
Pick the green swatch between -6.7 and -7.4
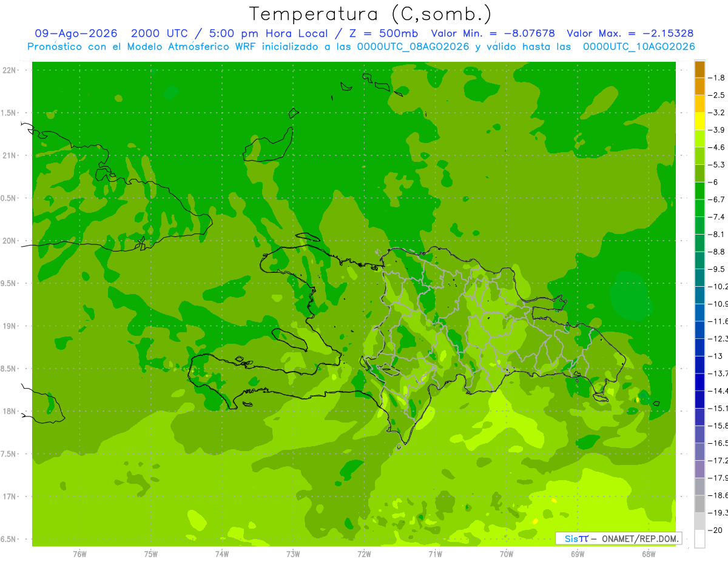coord(699,208)
